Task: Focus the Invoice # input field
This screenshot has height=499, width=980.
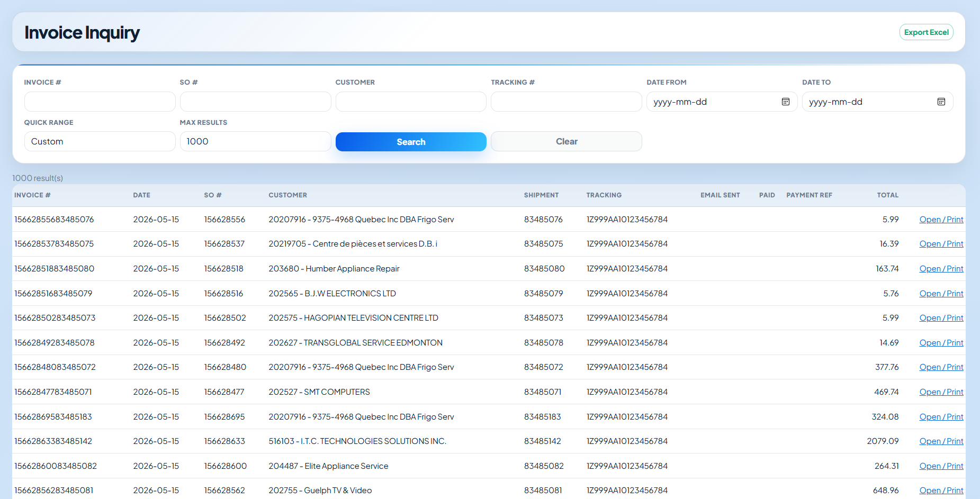Action: coord(100,102)
